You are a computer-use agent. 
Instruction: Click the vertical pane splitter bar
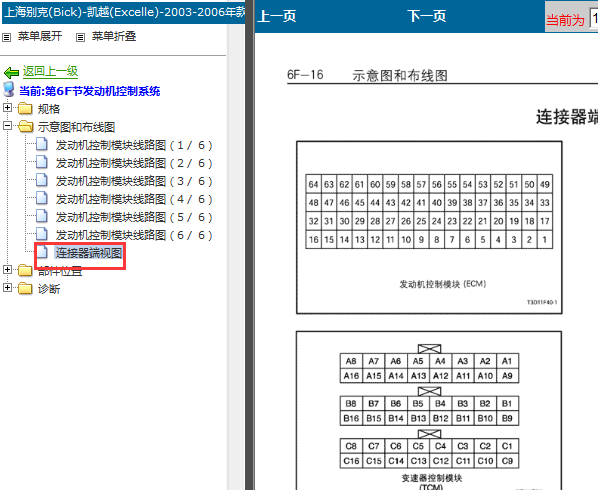click(x=250, y=245)
